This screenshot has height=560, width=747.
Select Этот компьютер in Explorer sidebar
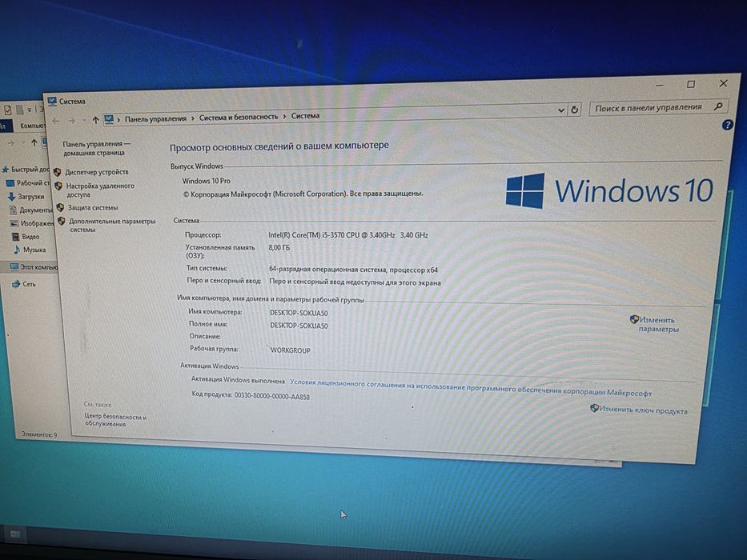point(34,266)
